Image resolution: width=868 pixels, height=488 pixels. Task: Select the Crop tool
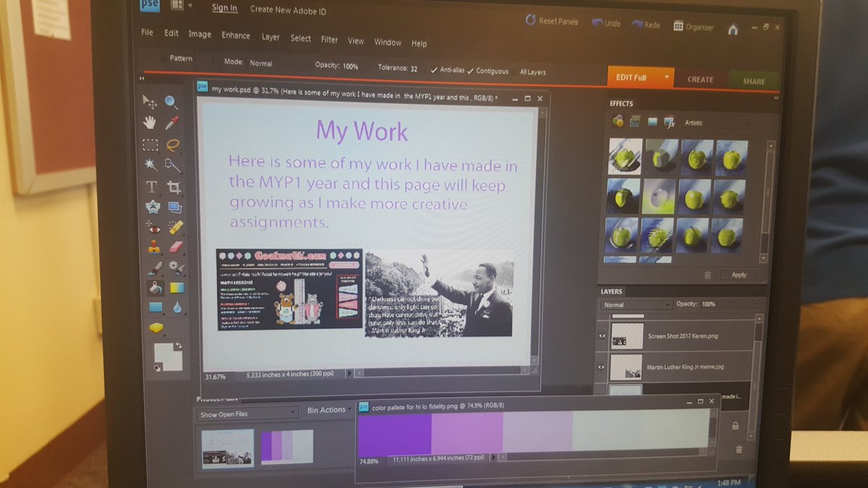(x=174, y=187)
